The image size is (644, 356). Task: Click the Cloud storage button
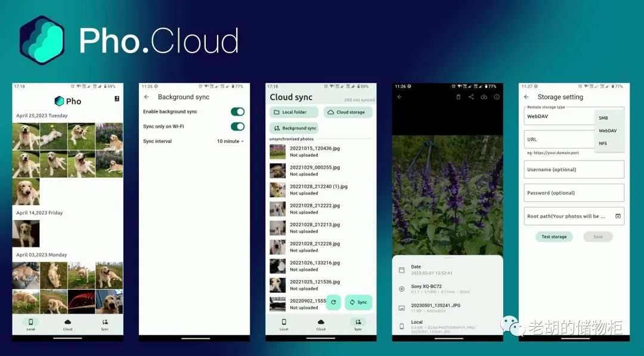coord(348,112)
